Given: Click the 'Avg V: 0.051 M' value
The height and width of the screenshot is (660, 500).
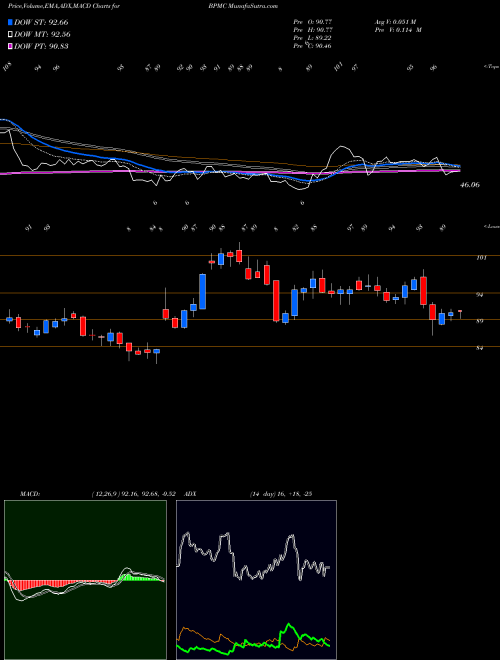Looking at the screenshot, I should point(395,21).
